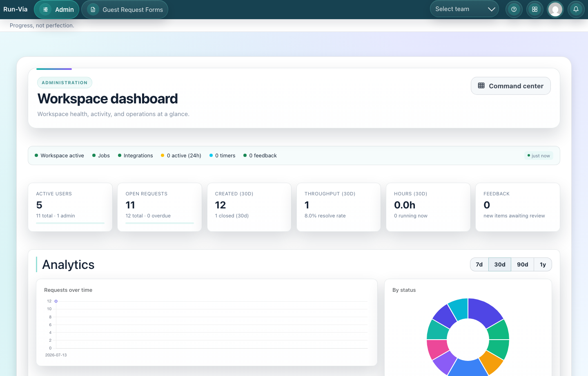Click the data point on Requests over time chart
Image resolution: width=588 pixels, height=376 pixels.
point(56,301)
